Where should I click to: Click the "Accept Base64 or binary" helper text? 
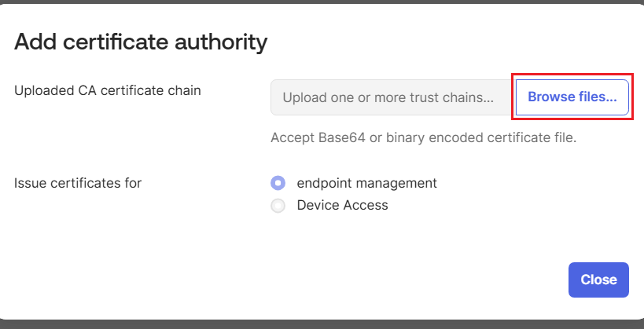[423, 137]
